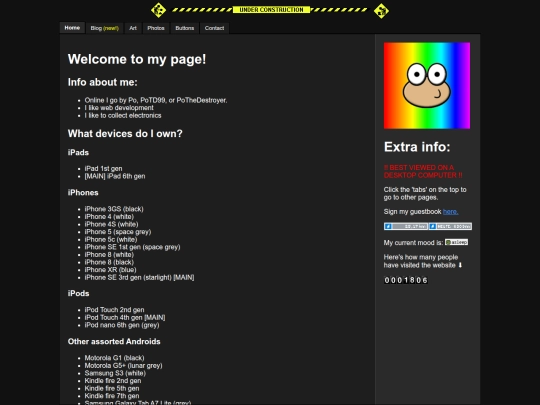Click 'iPod nano 6th gen (grey)' item
Image resolution: width=540 pixels, height=405 pixels.
122,325
